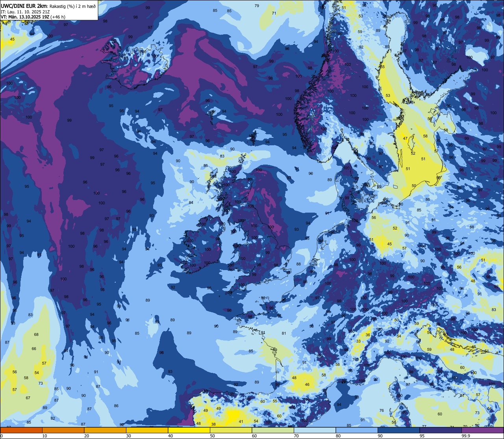The image size is (504, 439).
Task: Click the legend tick label '30'
Action: pos(128,436)
